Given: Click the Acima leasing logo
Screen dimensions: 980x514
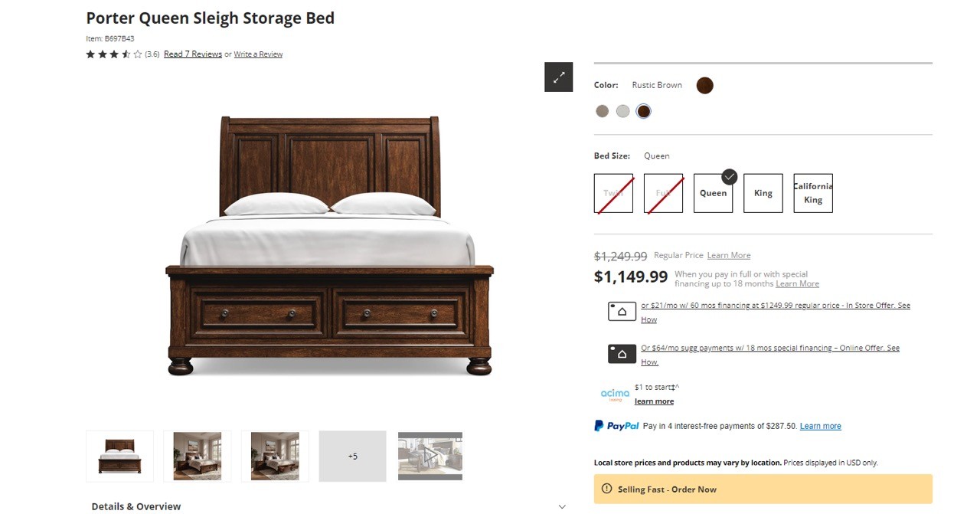Looking at the screenshot, I should click(615, 395).
